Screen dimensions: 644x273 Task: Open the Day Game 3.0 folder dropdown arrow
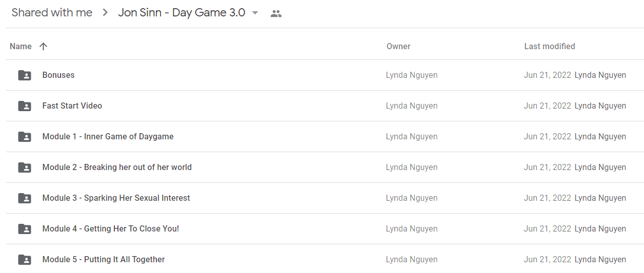(x=255, y=13)
